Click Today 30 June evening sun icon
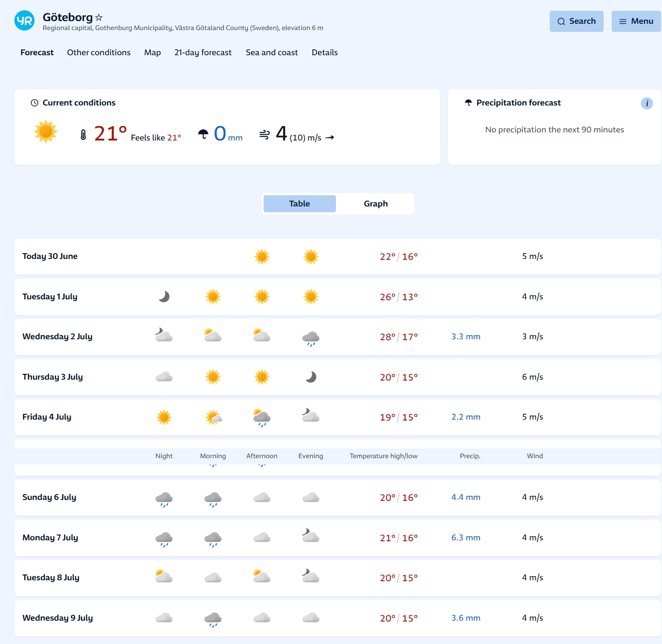 311,257
